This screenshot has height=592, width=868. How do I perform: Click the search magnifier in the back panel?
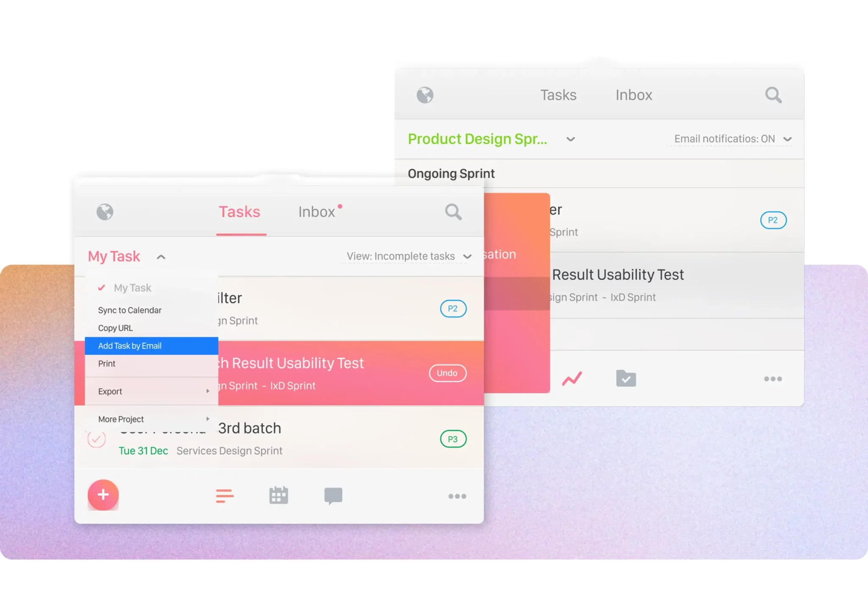[x=773, y=95]
